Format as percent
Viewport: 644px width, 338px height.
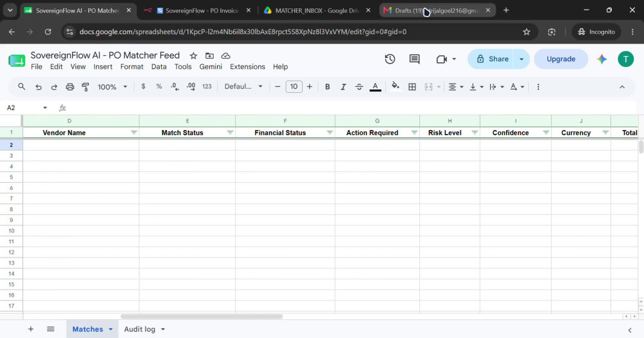coord(159,87)
